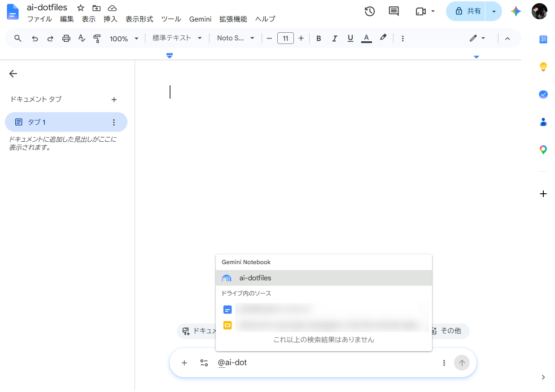Open the 編集 menu
The image size is (555, 392).
pyautogui.click(x=67, y=19)
